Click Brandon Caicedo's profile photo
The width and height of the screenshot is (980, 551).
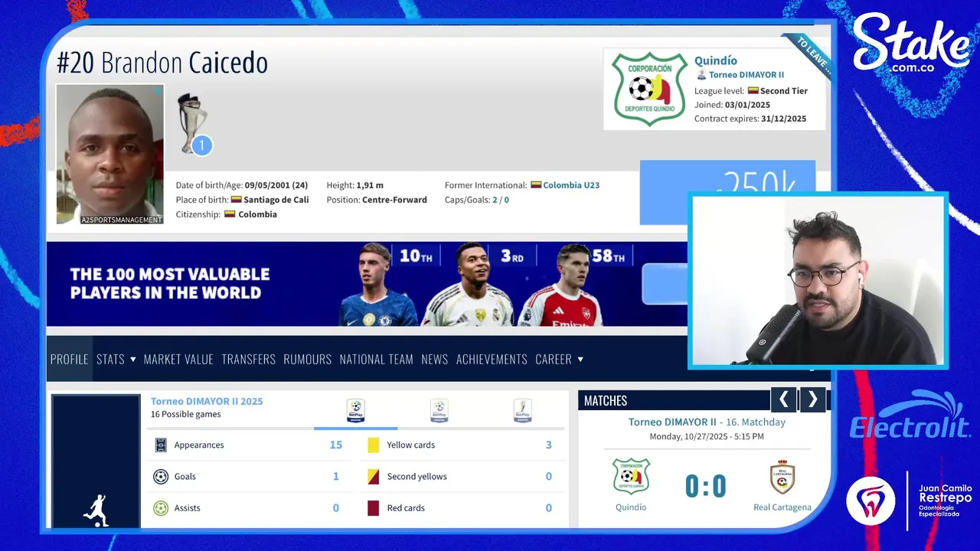(110, 154)
